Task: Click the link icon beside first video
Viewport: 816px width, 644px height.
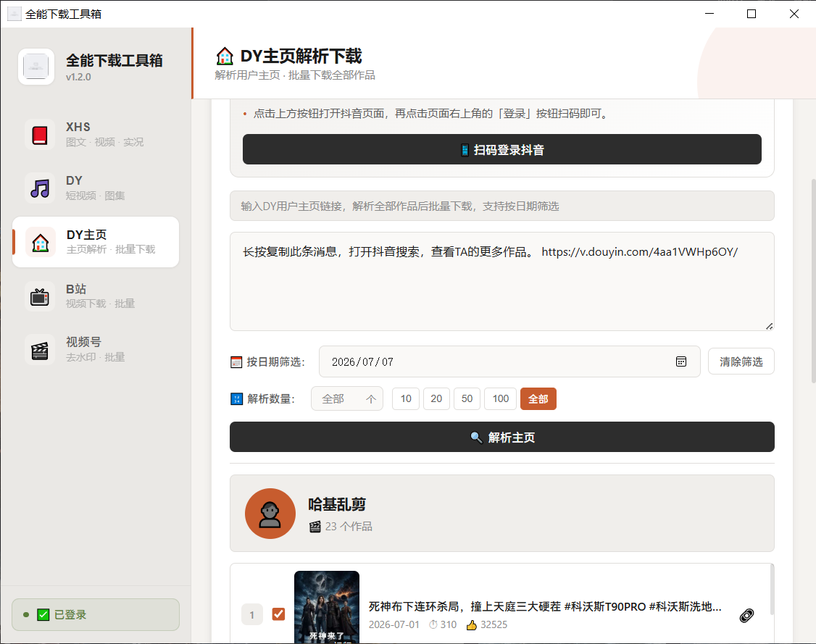Action: tap(746, 616)
